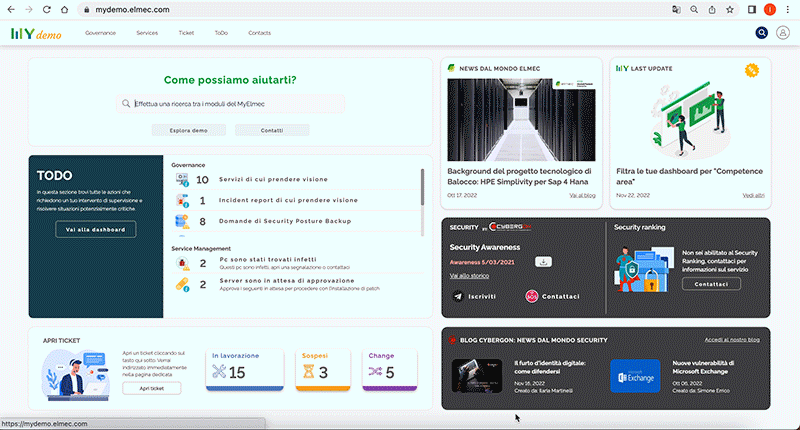This screenshot has height=430, width=800.
Task: Open the Accedi al nostro blog link
Action: [x=732, y=340]
